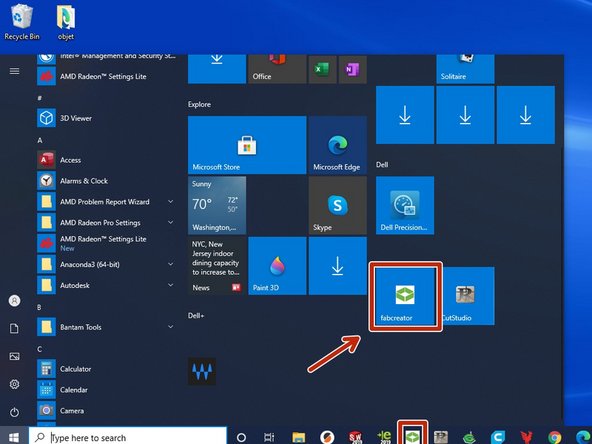
Task: Open CutStudio from the taskbar
Action: pos(441,437)
